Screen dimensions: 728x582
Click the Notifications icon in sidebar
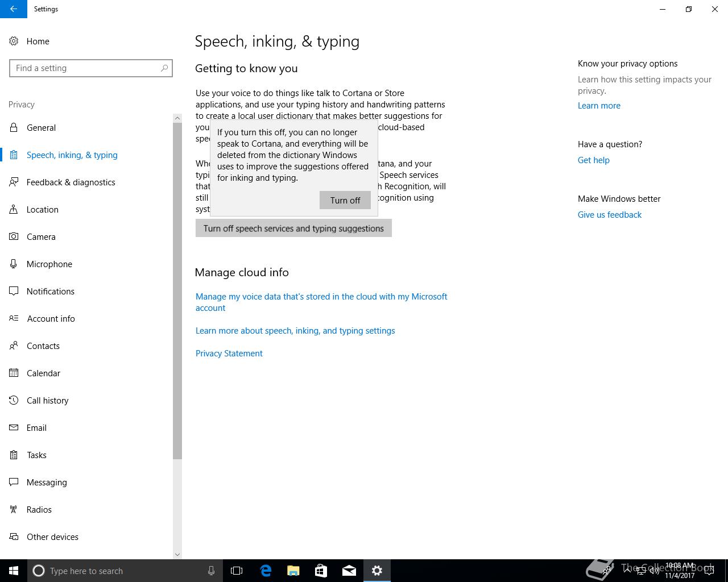coord(14,291)
